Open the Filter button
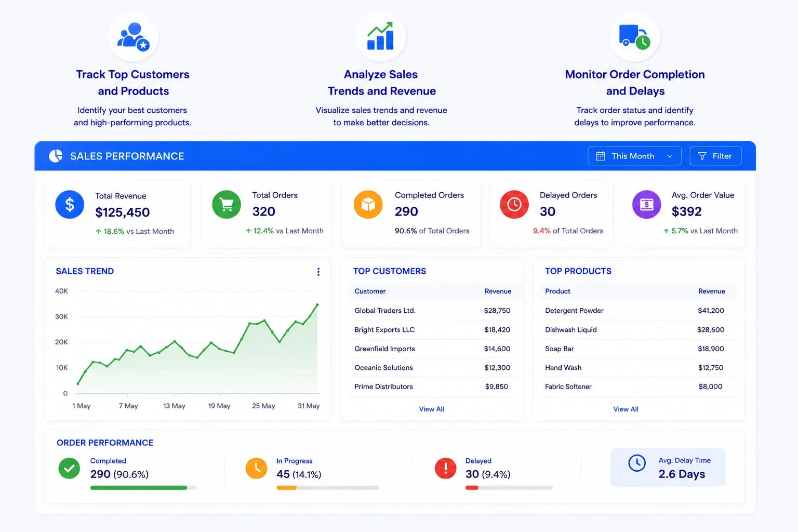The width and height of the screenshot is (798, 532). [x=715, y=156]
